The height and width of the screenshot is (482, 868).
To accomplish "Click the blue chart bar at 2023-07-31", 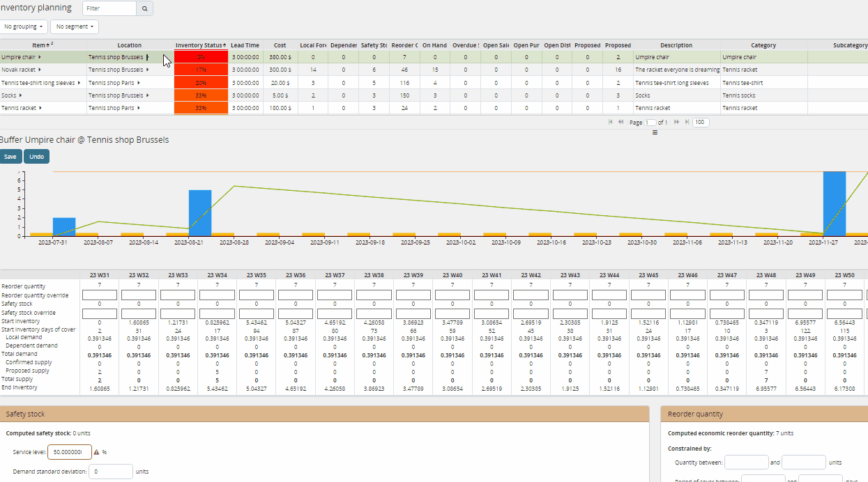I will pos(64,226).
